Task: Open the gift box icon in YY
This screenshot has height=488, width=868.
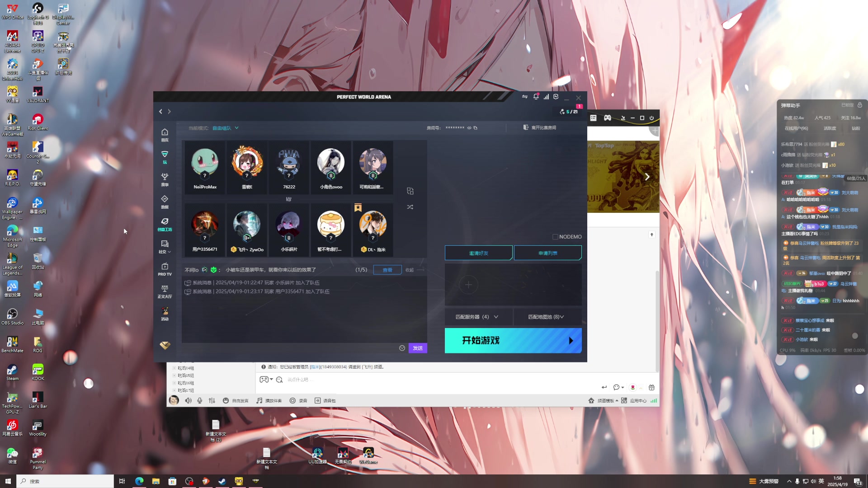Action: (x=651, y=387)
